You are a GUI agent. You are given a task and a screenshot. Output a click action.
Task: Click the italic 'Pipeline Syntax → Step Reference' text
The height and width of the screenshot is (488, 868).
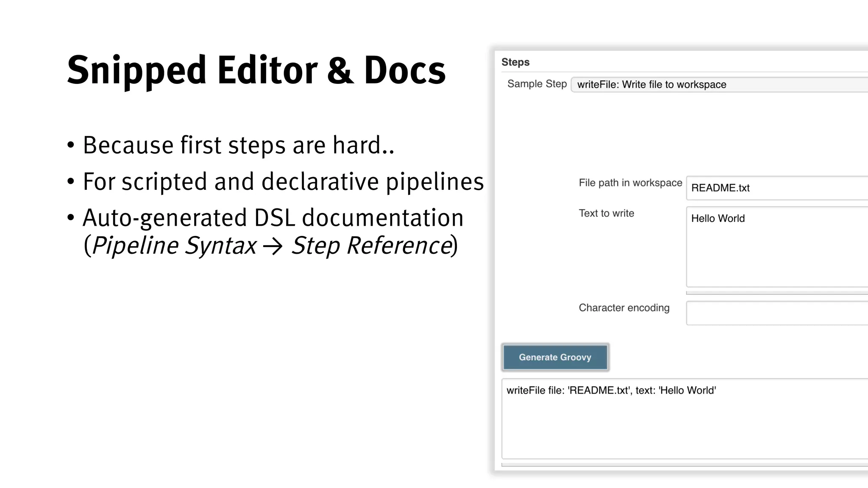tap(272, 246)
